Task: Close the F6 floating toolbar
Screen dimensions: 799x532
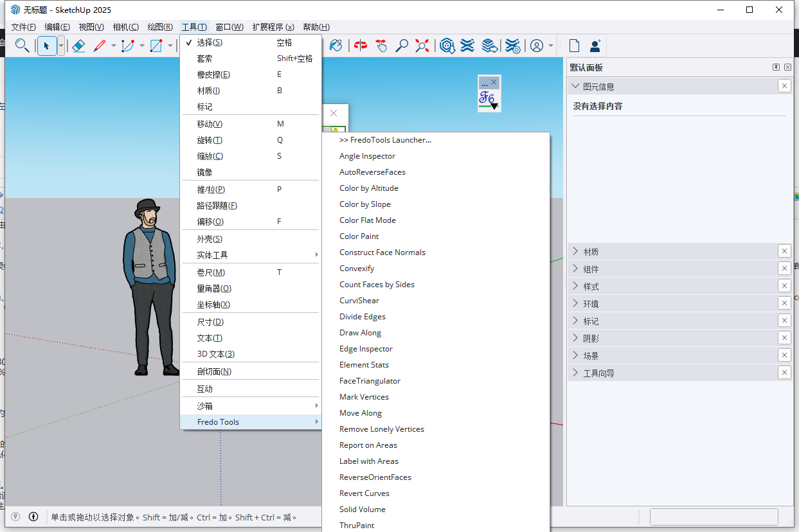Action: pos(494,82)
